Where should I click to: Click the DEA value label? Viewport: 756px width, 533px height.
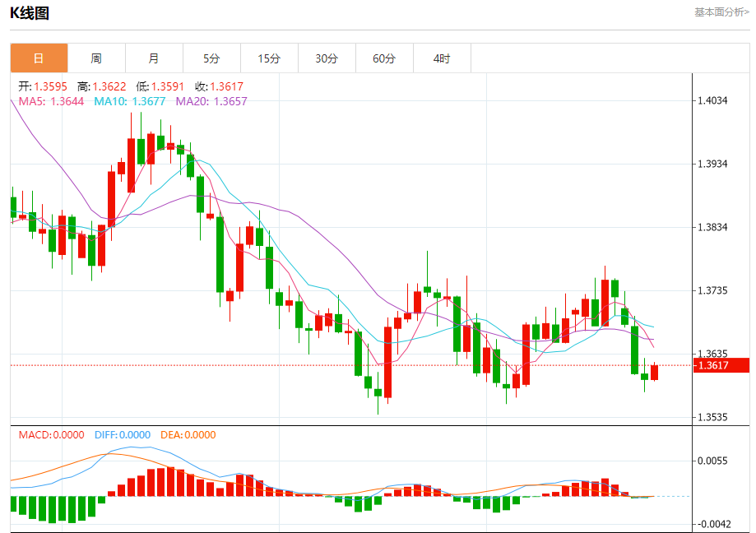coord(188,434)
